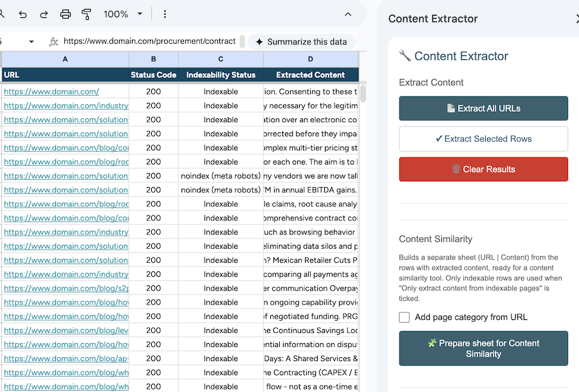Select cell 'omplex multi-tier pricing st'

(311, 148)
